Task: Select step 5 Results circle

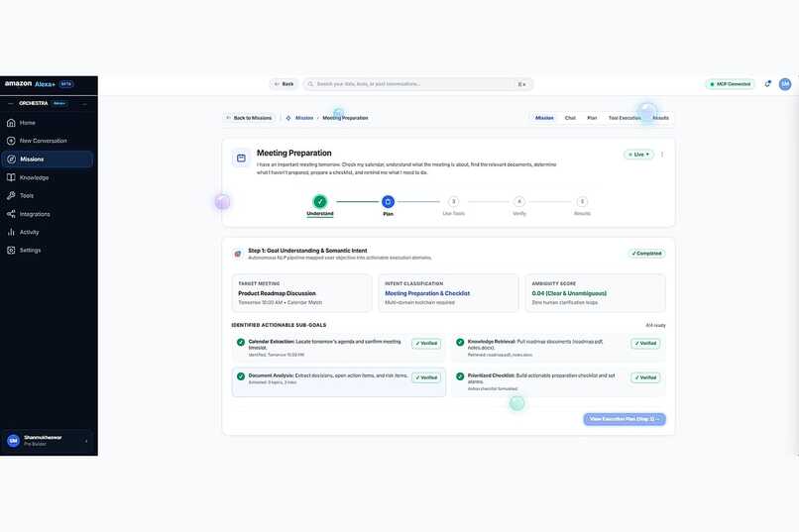Action: [583, 201]
